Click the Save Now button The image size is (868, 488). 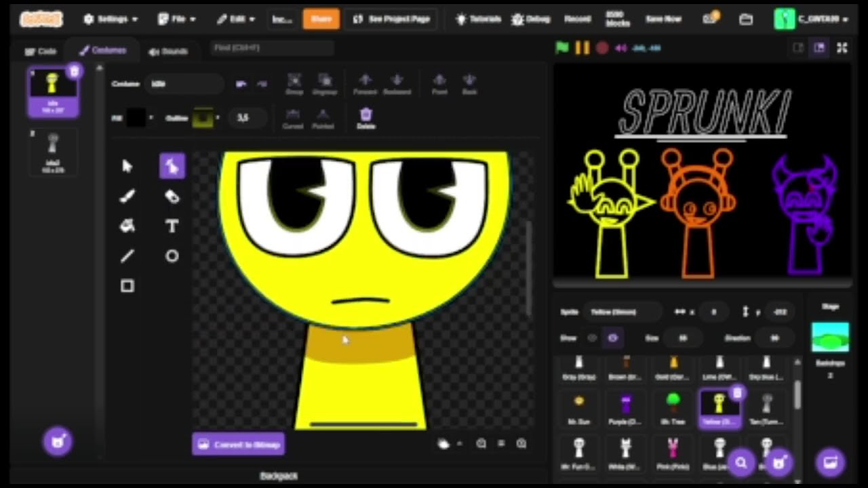pyautogui.click(x=663, y=19)
